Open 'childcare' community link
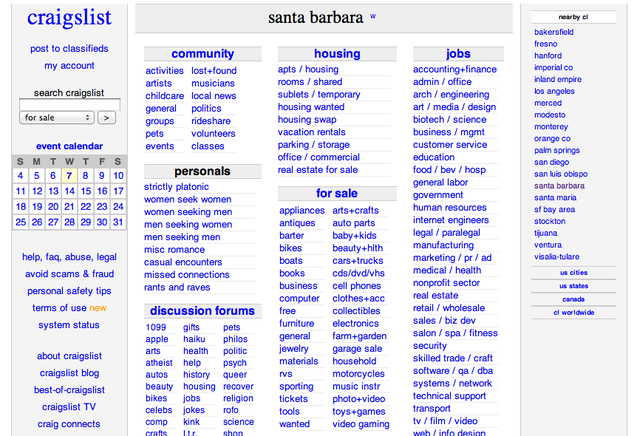This screenshot has width=640, height=436. pyautogui.click(x=164, y=96)
